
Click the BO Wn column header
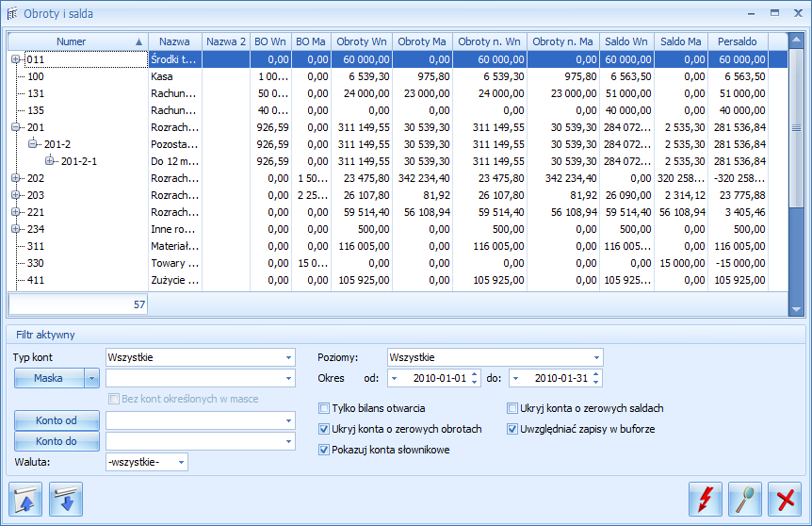270,41
